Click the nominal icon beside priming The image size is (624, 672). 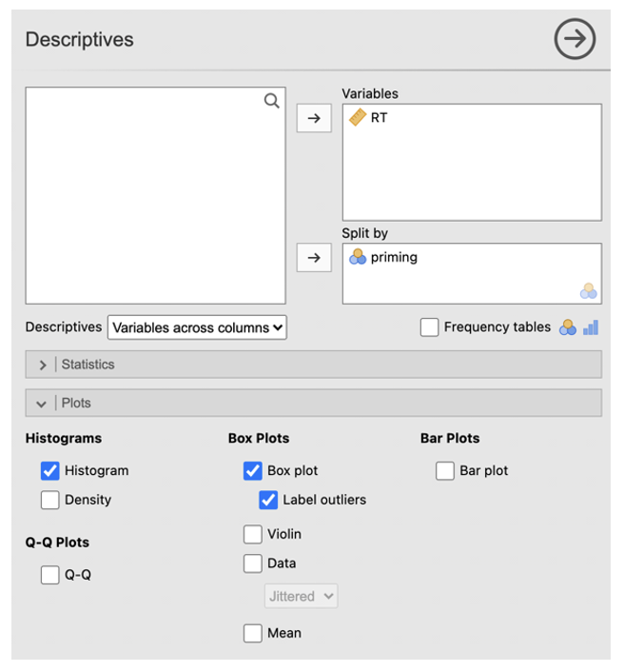pyautogui.click(x=358, y=257)
